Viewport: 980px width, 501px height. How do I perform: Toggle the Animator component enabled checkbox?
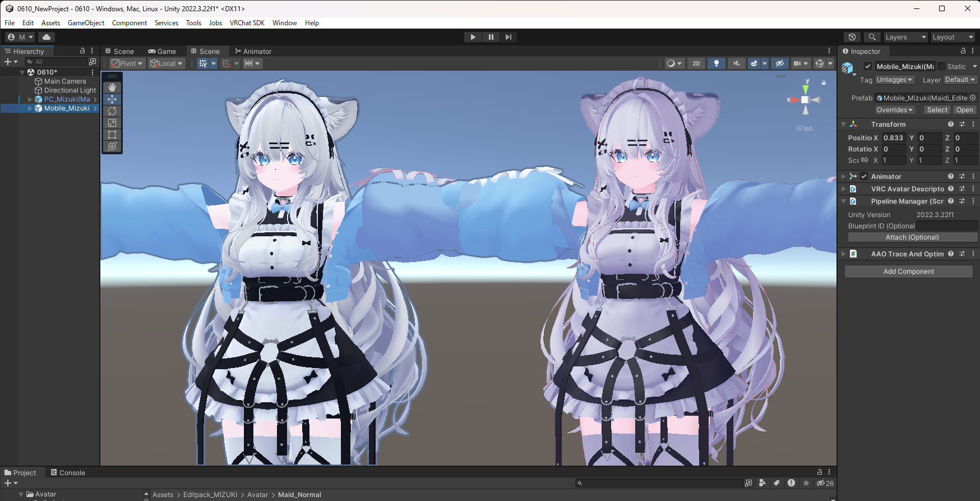pyautogui.click(x=864, y=176)
